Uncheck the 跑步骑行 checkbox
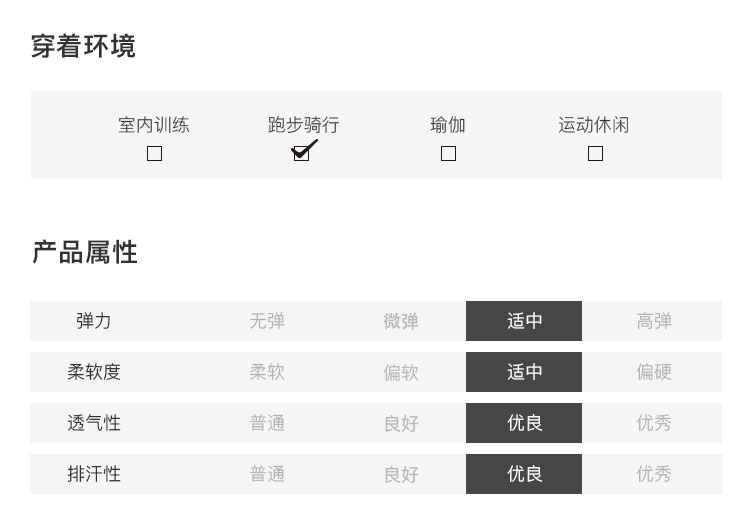Screen dimensions: 750x520 (x=301, y=154)
